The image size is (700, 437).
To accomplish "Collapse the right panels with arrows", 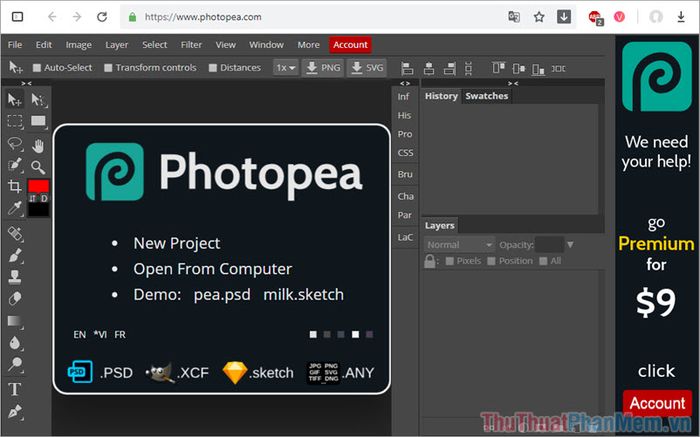I will (x=513, y=83).
